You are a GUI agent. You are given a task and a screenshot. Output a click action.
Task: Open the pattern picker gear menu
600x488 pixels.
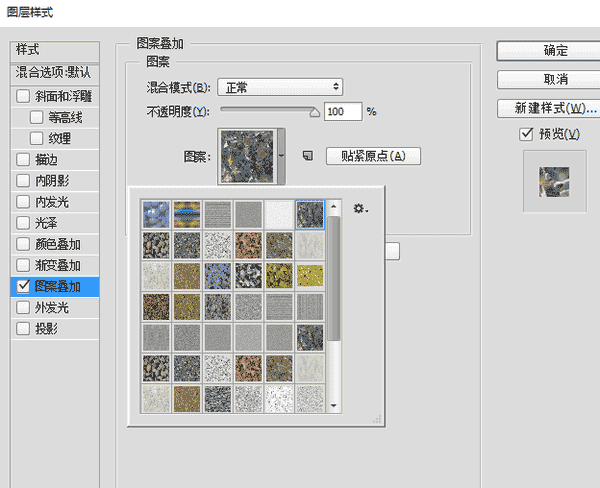point(360,209)
